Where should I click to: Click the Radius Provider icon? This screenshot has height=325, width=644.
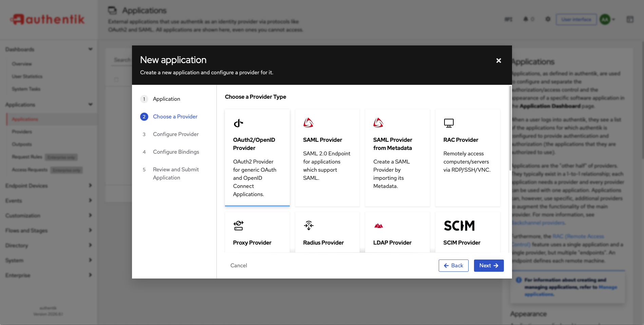point(308,225)
